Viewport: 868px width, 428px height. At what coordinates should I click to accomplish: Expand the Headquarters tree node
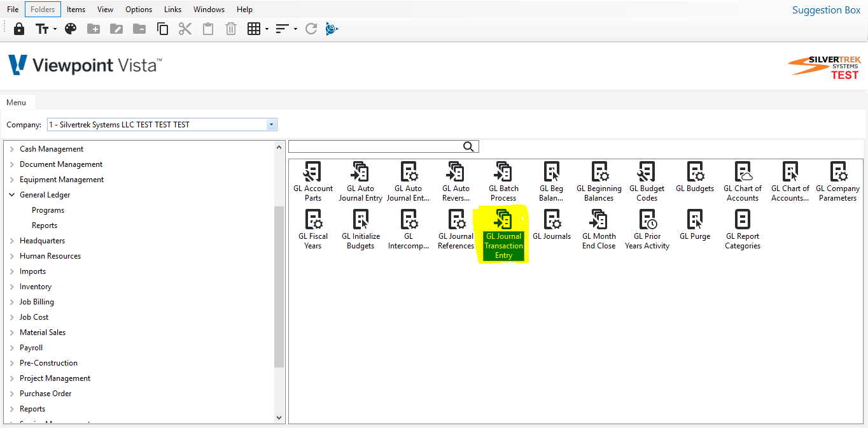12,241
